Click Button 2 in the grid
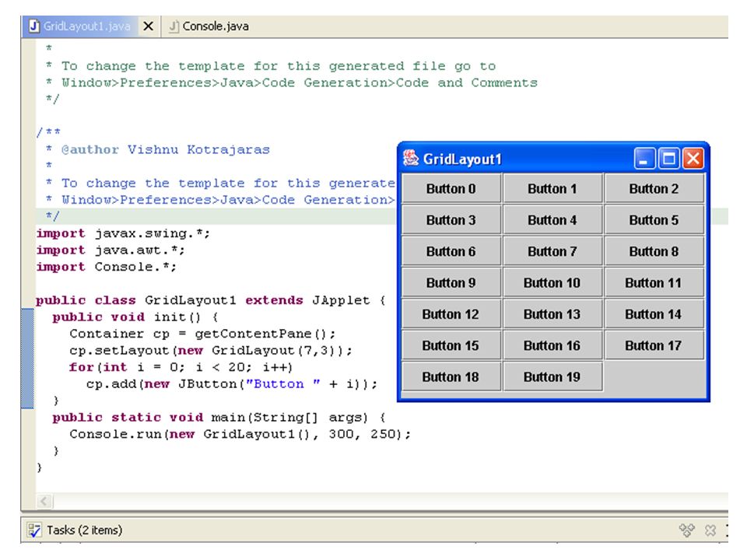The height and width of the screenshot is (560, 747). click(x=654, y=188)
